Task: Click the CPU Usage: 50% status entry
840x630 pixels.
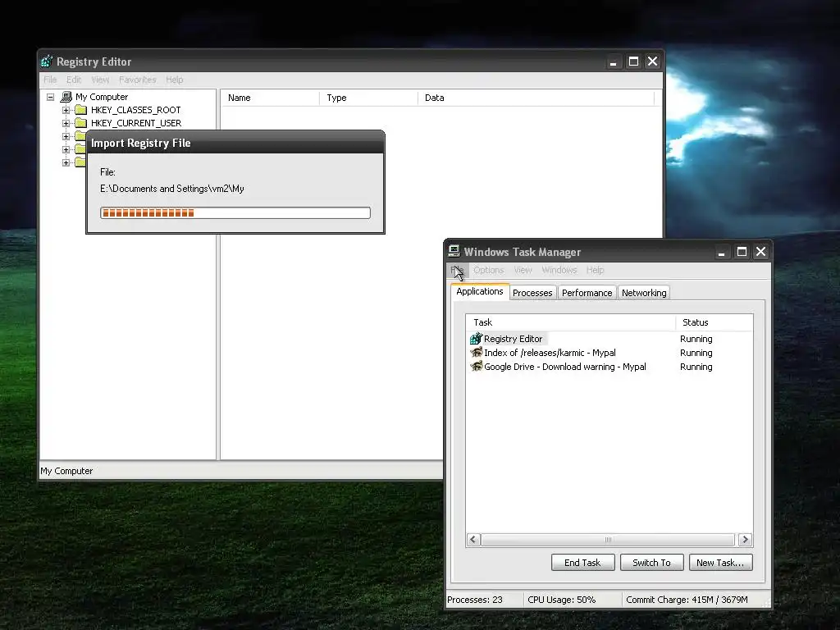Action: tap(561, 600)
